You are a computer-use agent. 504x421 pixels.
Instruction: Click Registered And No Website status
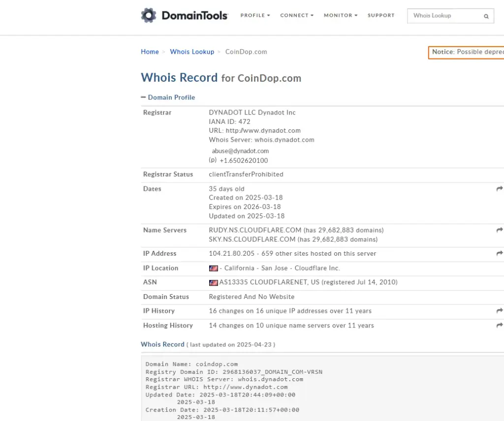(x=252, y=297)
